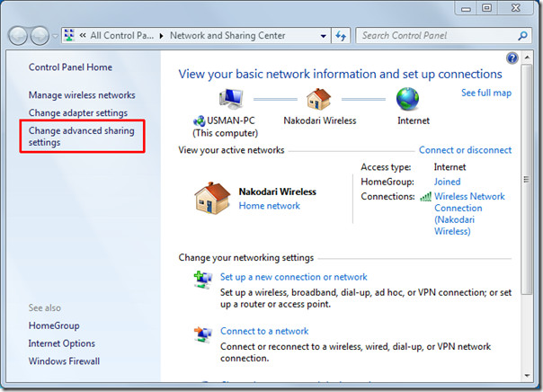Click the Nakodari Wireless house icon in network map
This screenshot has height=392, width=543.
point(317,99)
